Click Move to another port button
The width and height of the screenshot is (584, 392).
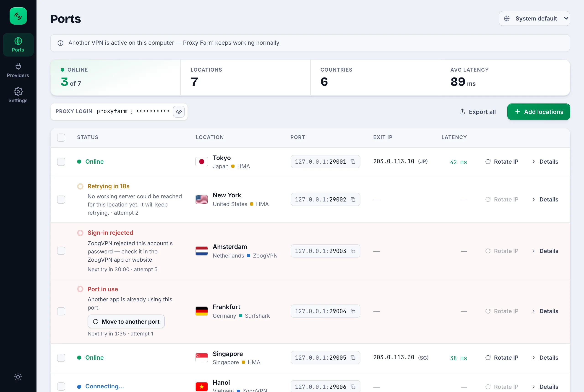(x=126, y=322)
